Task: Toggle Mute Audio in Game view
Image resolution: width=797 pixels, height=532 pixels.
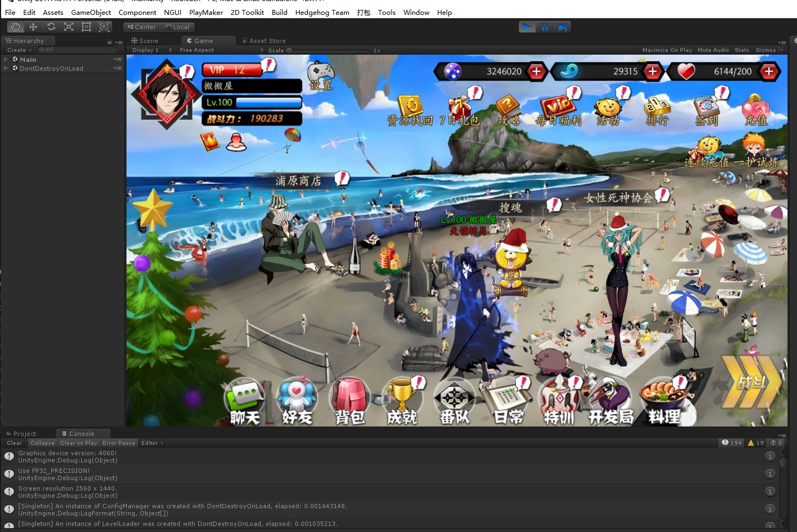Action: pos(713,50)
